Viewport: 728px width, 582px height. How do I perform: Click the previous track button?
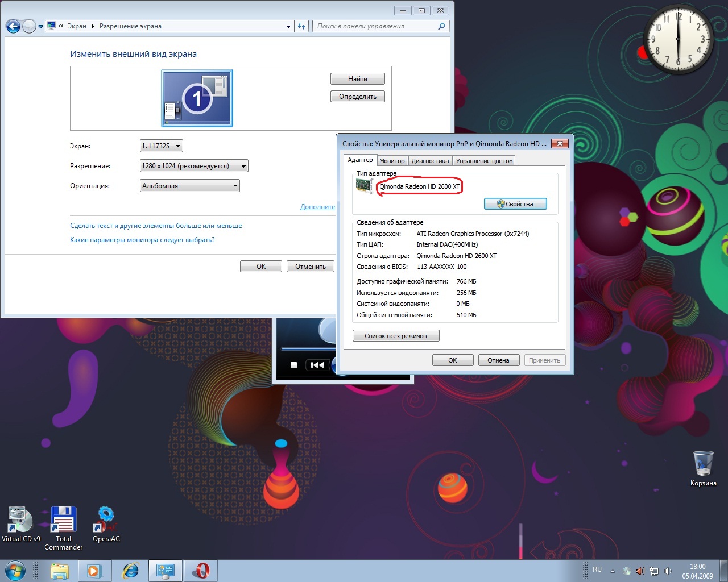pos(317,365)
